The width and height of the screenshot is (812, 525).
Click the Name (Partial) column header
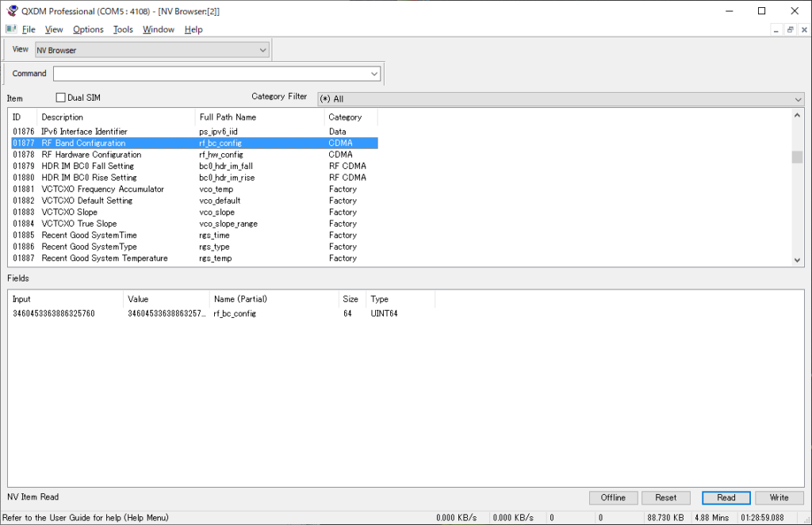click(274, 299)
